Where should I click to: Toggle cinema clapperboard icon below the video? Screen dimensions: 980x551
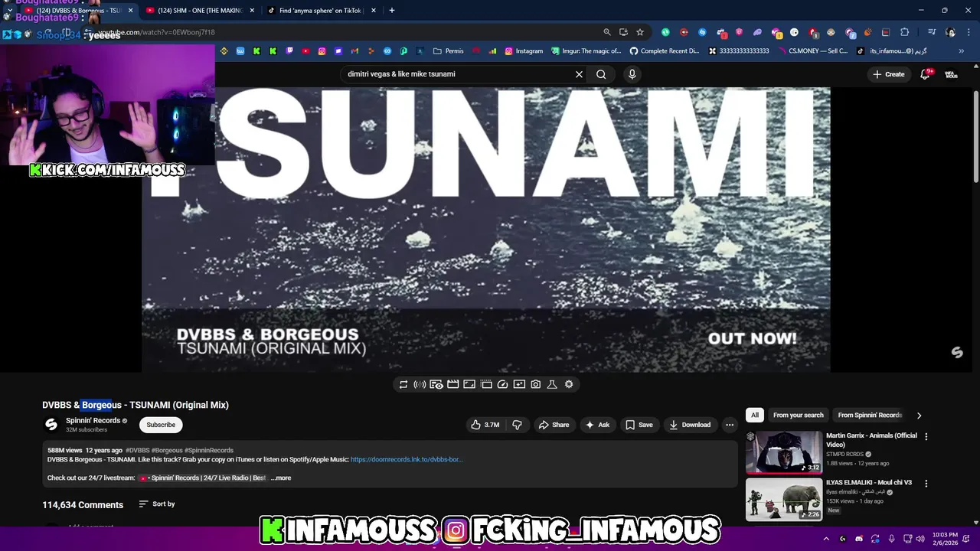click(452, 384)
